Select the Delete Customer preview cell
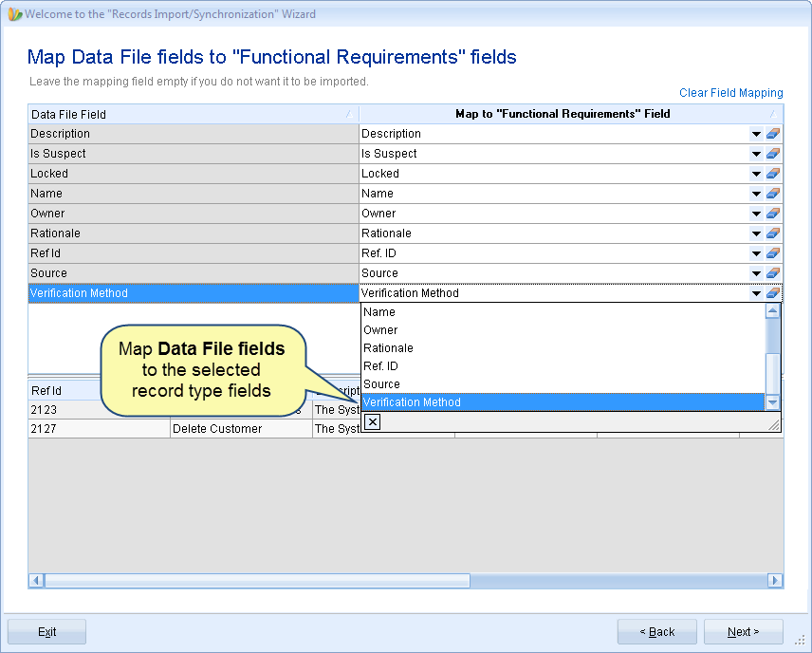The height and width of the screenshot is (653, 812). coord(241,429)
